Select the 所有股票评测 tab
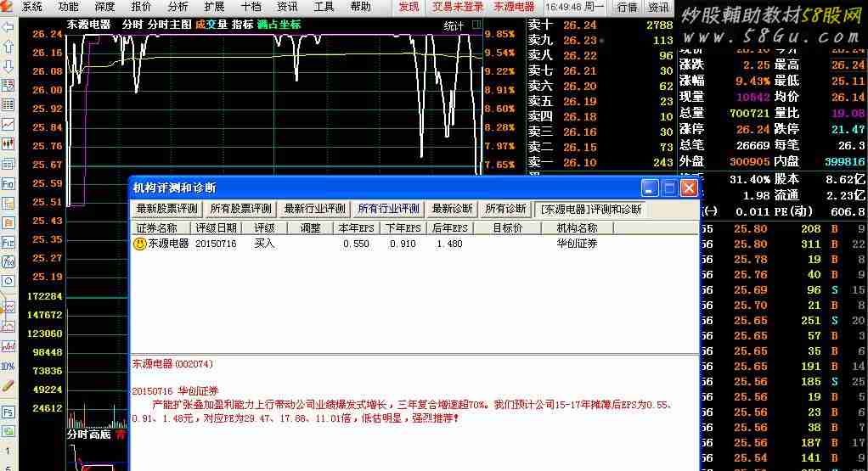The image size is (868, 471). (x=241, y=209)
